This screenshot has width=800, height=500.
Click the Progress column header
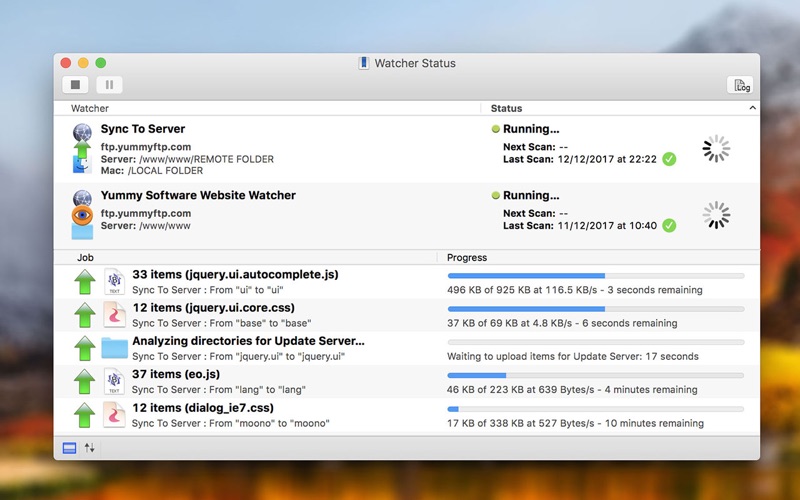(467, 258)
